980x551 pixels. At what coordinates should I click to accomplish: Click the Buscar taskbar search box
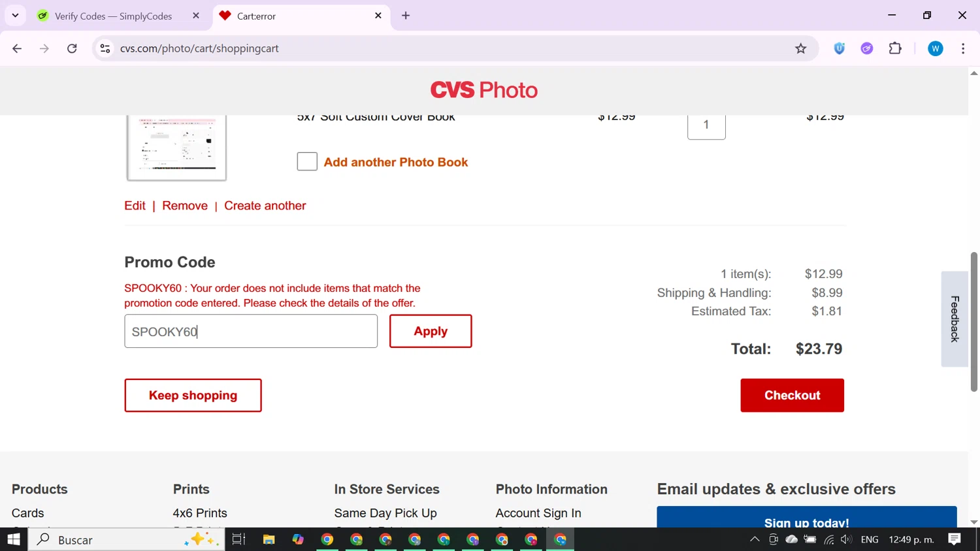click(127, 539)
